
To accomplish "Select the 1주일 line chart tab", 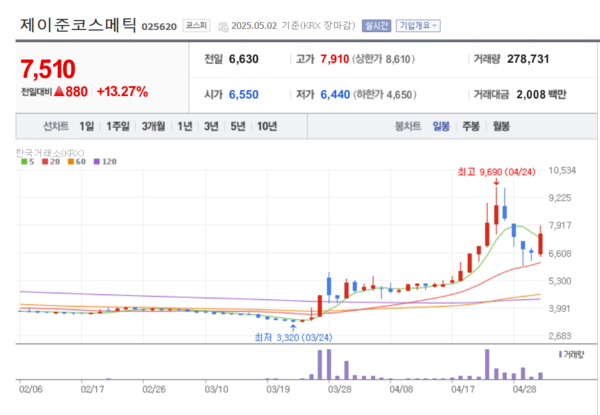I will [118, 126].
